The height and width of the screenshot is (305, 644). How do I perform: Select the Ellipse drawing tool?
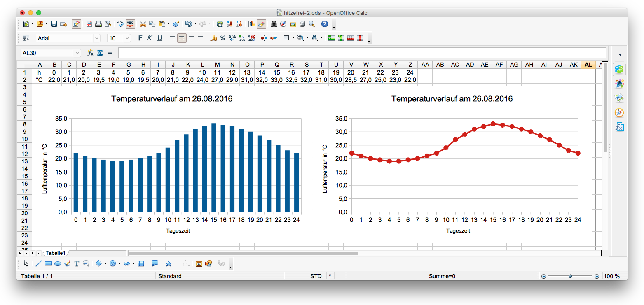coord(58,263)
